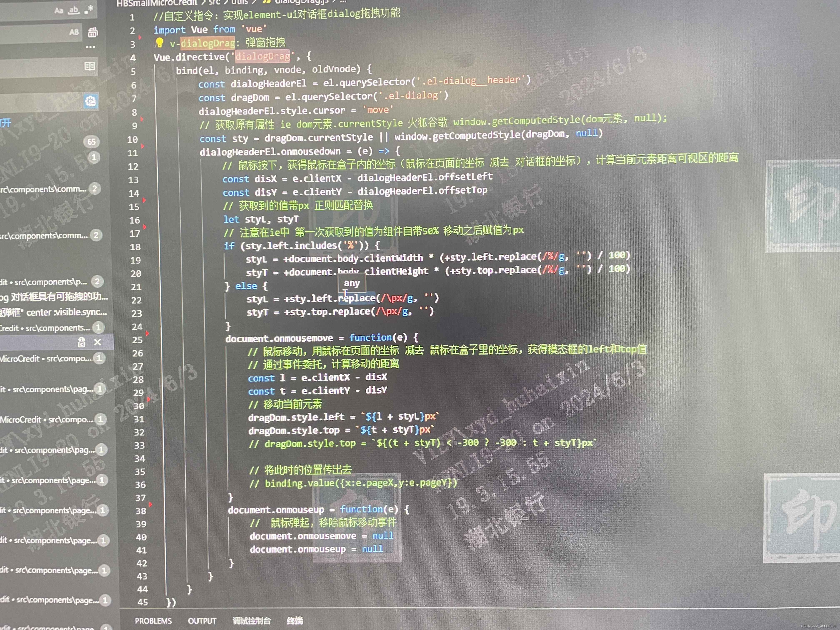
Task: Click open-book icon in include field
Action: pos(90,66)
